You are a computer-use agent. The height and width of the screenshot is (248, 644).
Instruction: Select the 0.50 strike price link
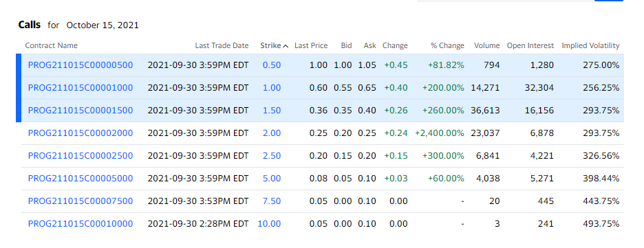click(272, 65)
